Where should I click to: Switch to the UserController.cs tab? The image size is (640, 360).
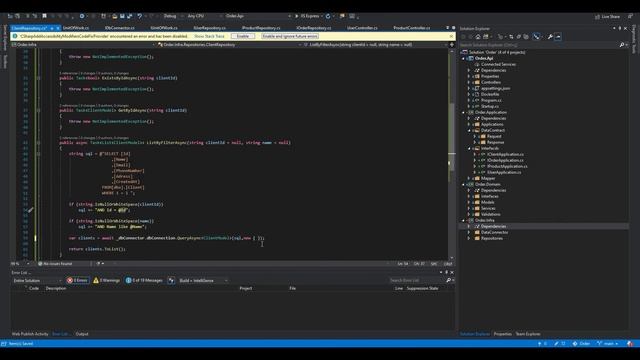(362, 28)
